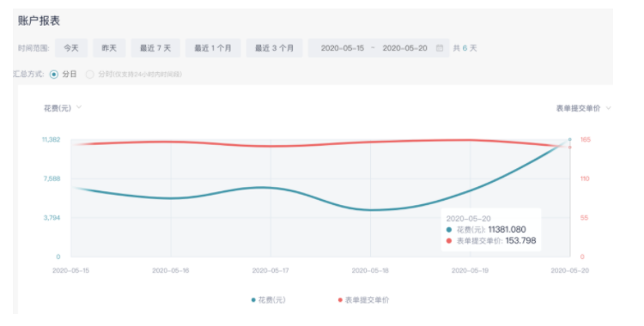Toggle the 花费(元) legend item
This screenshot has width=644, height=326.
tap(268, 299)
